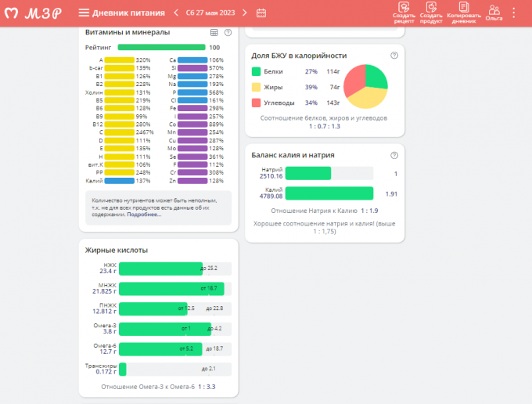
Task: Click the green Белки color swatch
Action: click(256, 71)
